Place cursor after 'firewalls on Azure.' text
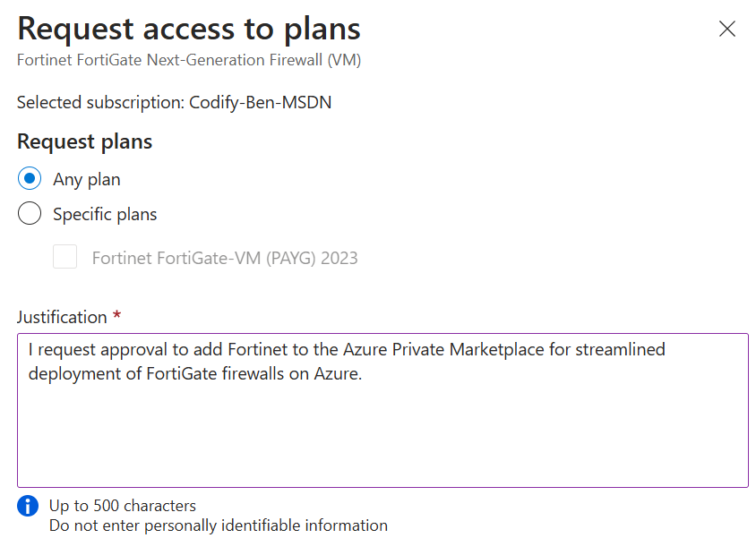 (363, 374)
